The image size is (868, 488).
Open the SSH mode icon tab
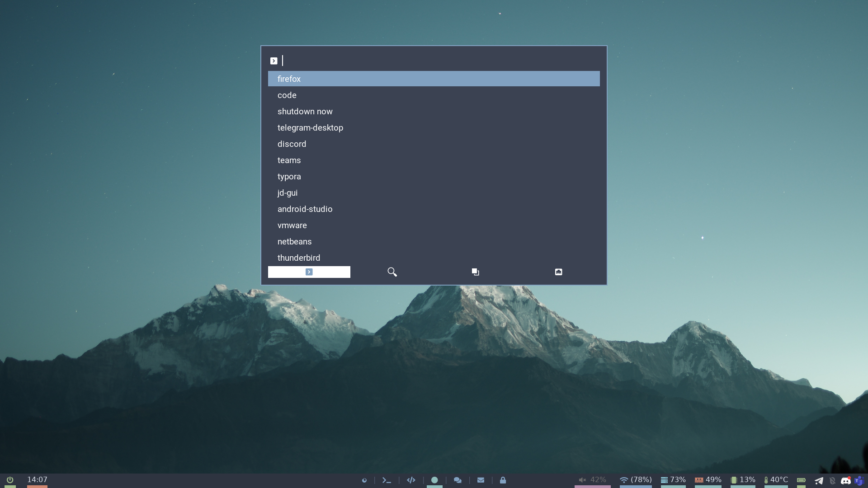558,272
